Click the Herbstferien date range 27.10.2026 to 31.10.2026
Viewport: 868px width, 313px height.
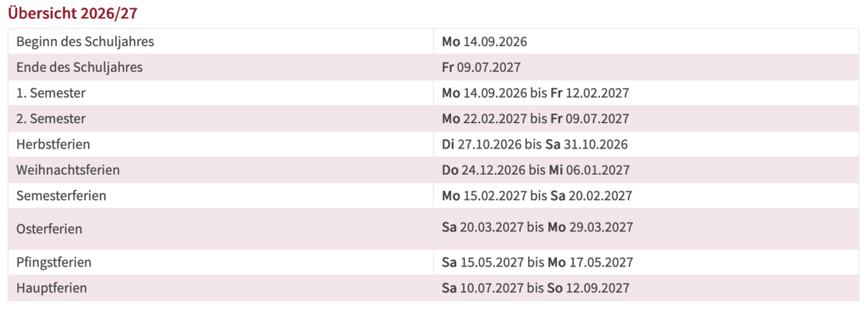point(535,144)
